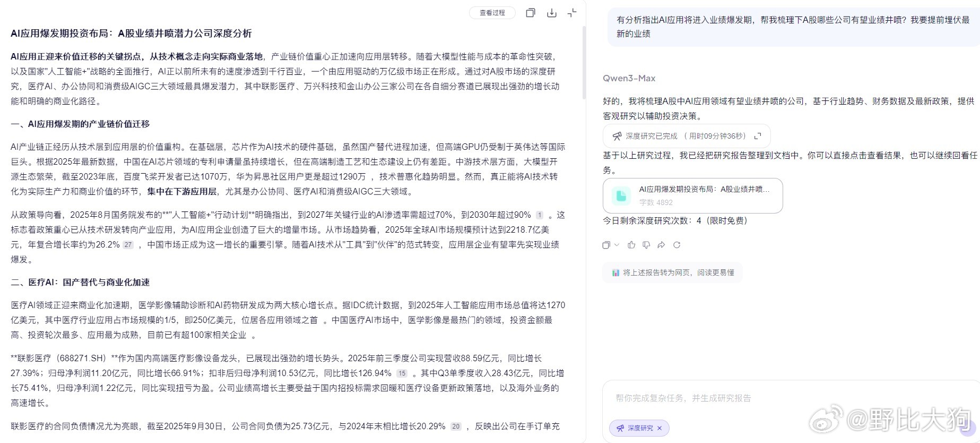Click the chart icon in the webpage suggestion
The height and width of the screenshot is (443, 980).
tap(615, 272)
